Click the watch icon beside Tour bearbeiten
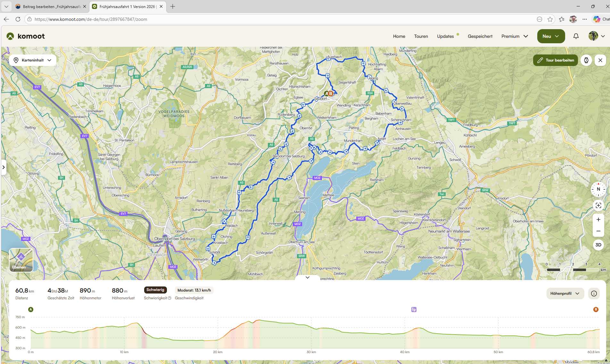 pyautogui.click(x=586, y=60)
